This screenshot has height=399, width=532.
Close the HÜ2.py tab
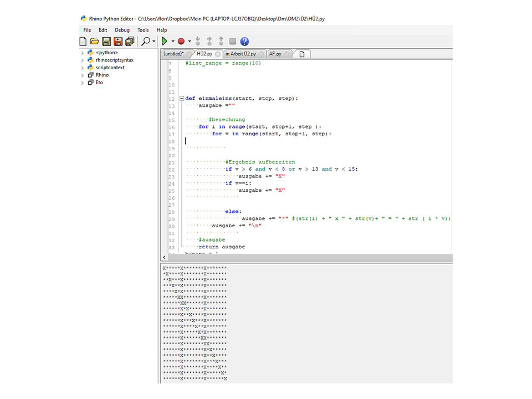pyautogui.click(x=217, y=54)
